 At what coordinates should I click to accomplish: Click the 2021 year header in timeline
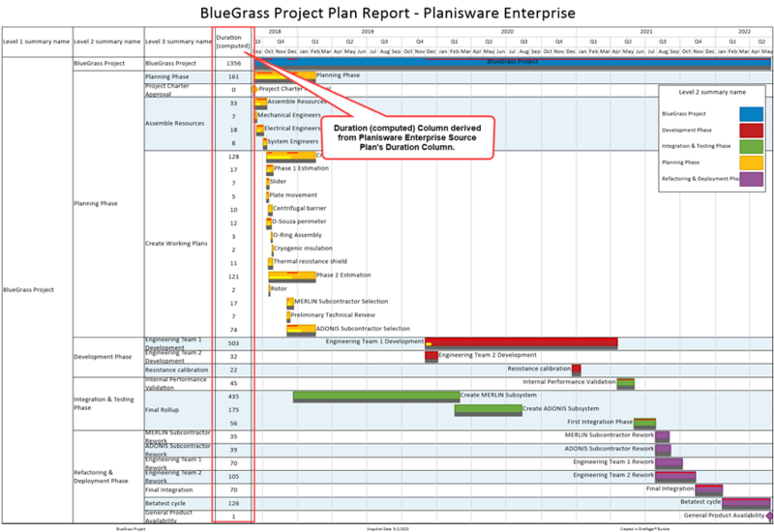646,32
